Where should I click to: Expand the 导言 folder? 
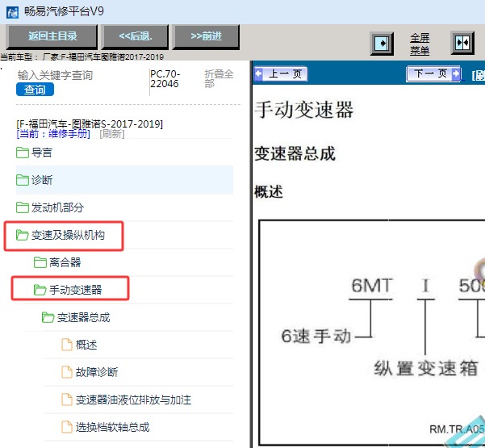click(124, 153)
